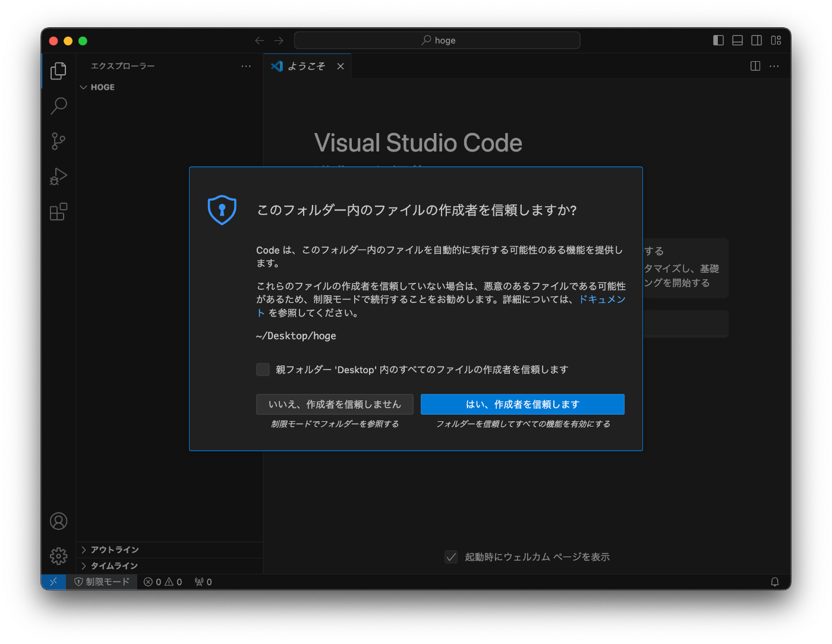This screenshot has height=644, width=832.
Task: Open errors and warnings status indicator
Action: click(163, 582)
